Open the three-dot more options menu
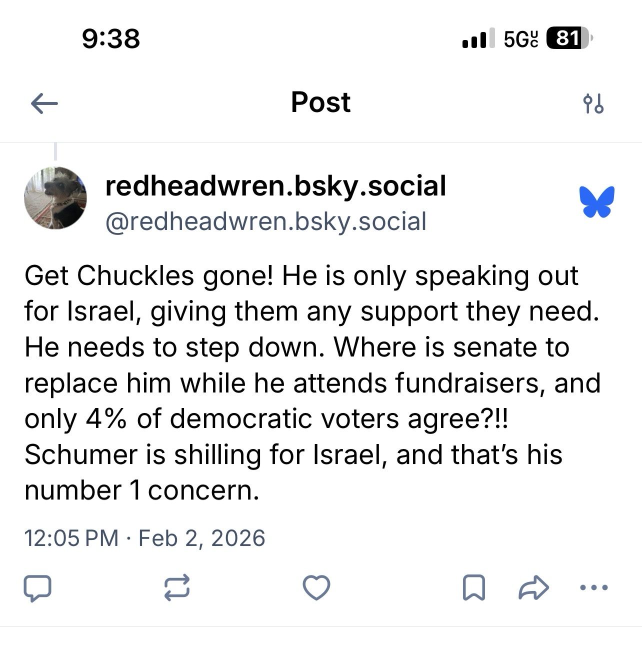This screenshot has width=642, height=672. pos(593,587)
